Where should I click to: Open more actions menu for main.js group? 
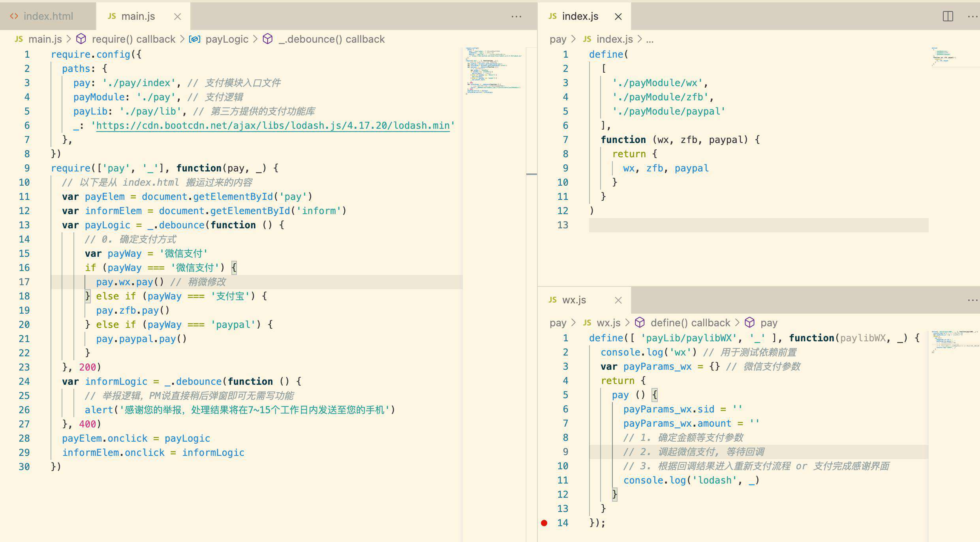[516, 17]
